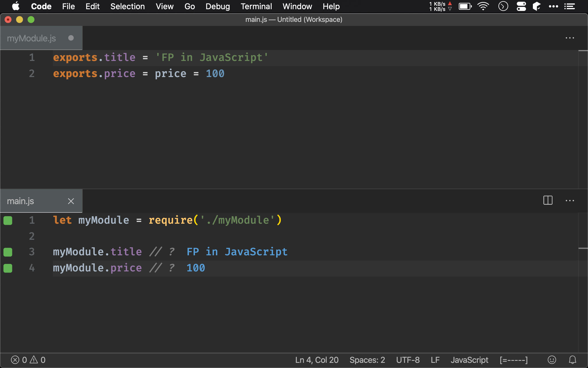
Task: Click the Quokka progress indicator in status bar
Action: [x=513, y=360]
